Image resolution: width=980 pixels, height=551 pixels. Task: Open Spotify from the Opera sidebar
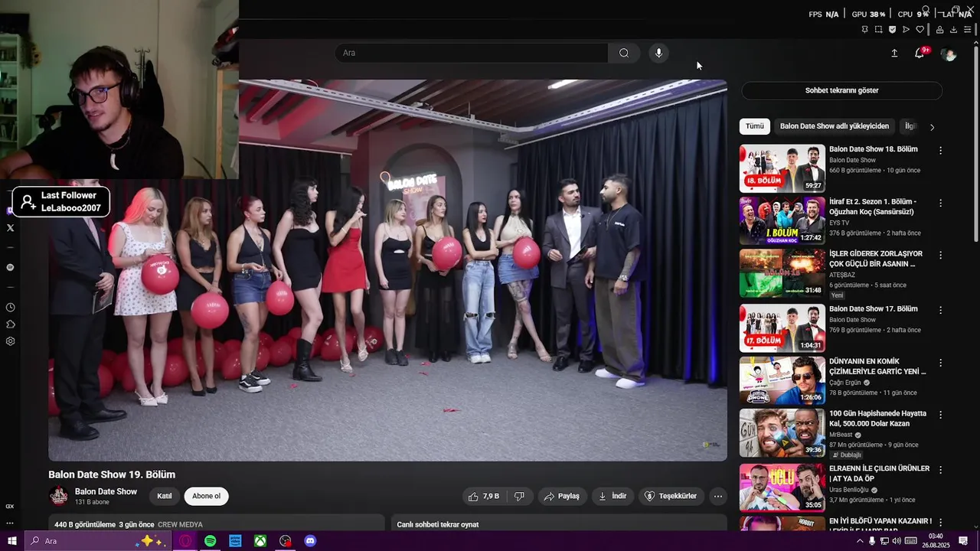(x=10, y=267)
